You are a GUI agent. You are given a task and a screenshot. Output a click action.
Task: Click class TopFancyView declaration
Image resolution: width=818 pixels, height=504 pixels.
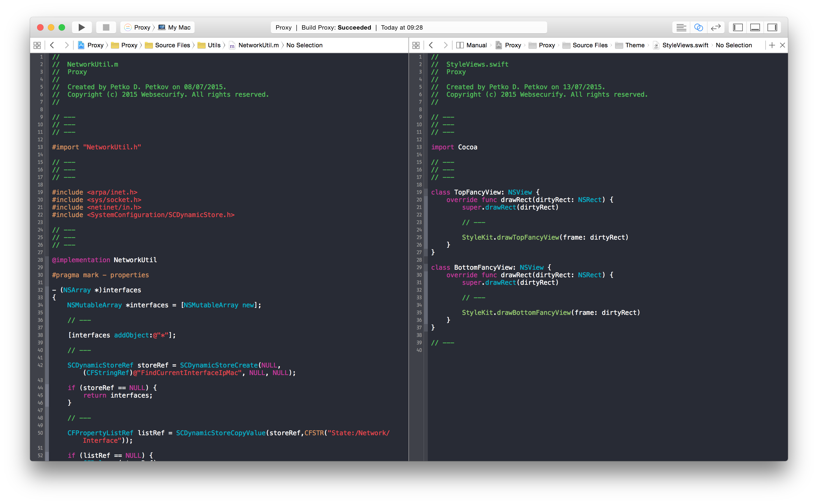pyautogui.click(x=485, y=192)
